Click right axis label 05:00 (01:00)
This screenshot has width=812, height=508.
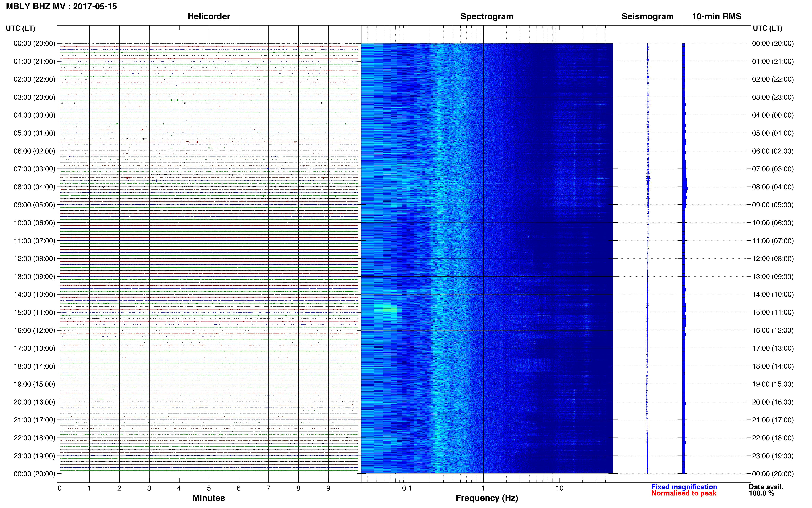(773, 133)
